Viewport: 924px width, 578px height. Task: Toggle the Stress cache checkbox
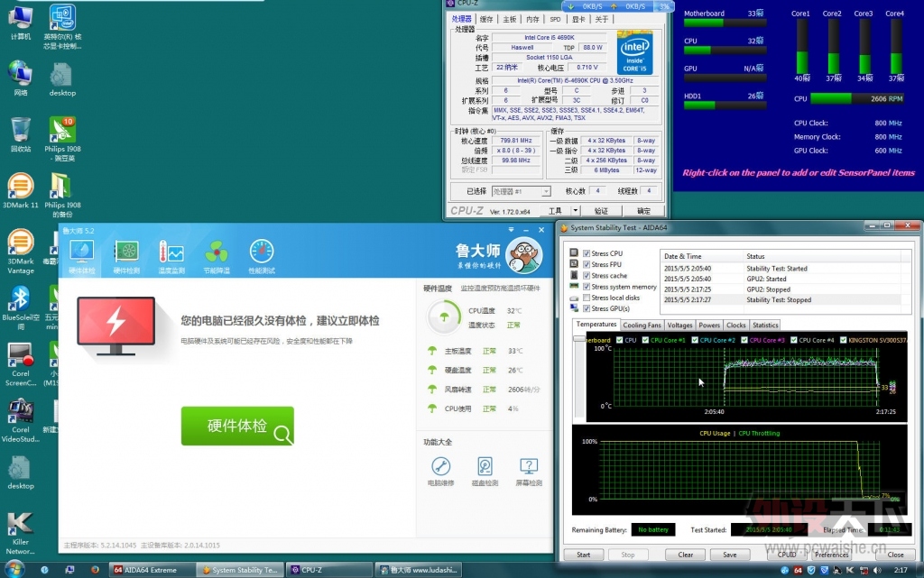click(x=587, y=275)
